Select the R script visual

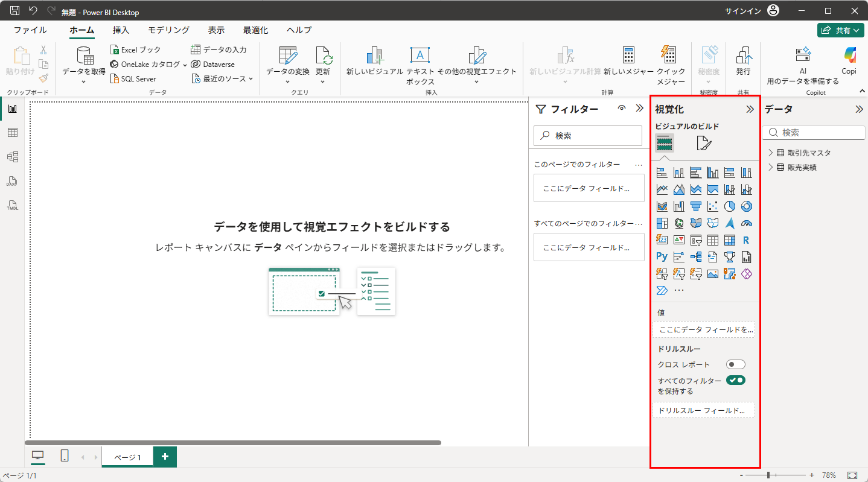click(747, 240)
